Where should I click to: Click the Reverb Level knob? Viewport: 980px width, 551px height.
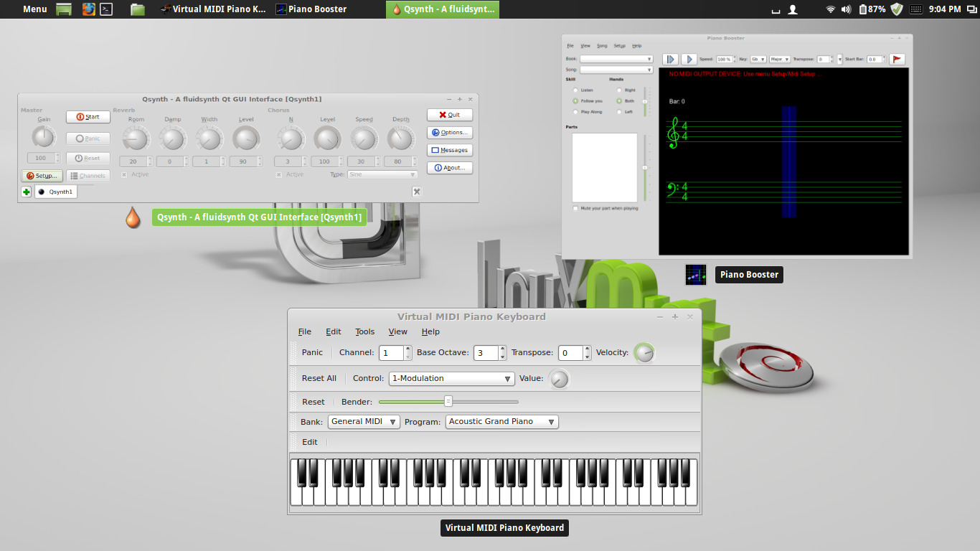coord(246,138)
